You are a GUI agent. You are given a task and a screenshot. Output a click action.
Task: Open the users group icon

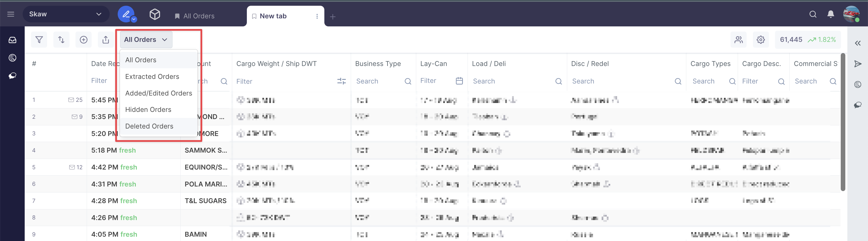click(739, 40)
